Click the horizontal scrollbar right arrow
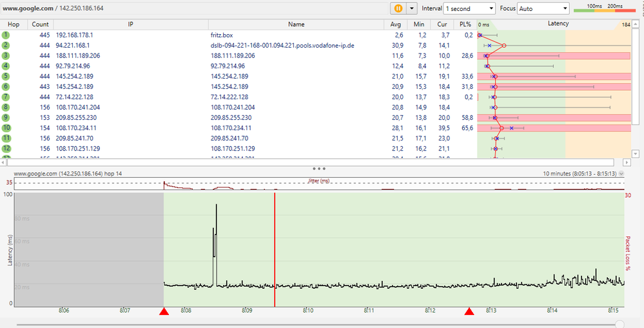The image size is (644, 328). click(627, 162)
